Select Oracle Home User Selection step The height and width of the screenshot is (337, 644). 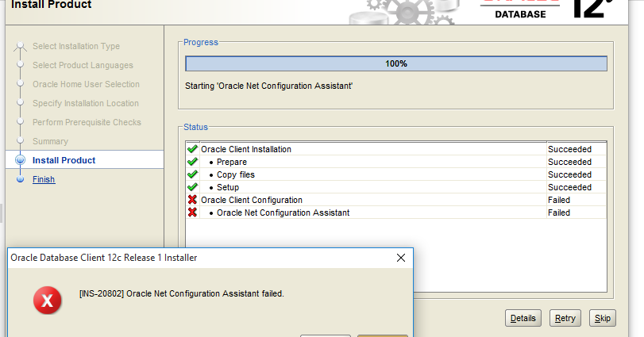tap(86, 84)
